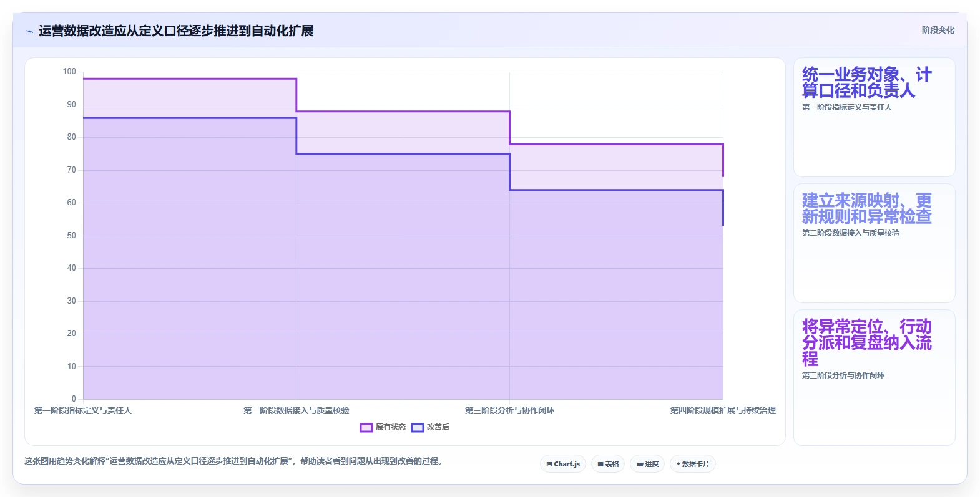Click axis label 第一阶段指标定义与责任人
Viewport: 980px width, 497px height.
83,410
